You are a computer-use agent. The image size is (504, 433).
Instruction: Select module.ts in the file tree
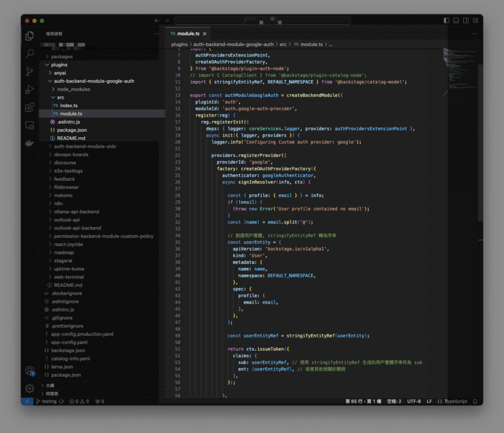pos(102,114)
